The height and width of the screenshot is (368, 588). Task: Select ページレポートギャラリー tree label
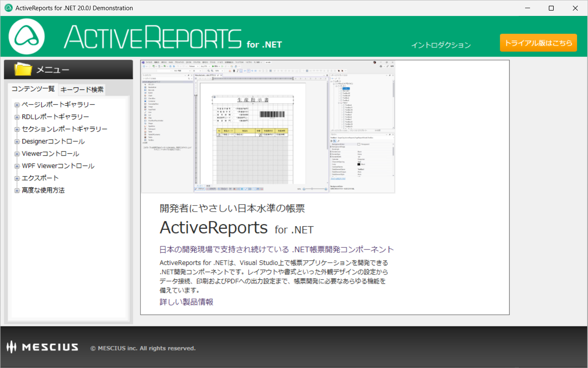click(x=58, y=105)
